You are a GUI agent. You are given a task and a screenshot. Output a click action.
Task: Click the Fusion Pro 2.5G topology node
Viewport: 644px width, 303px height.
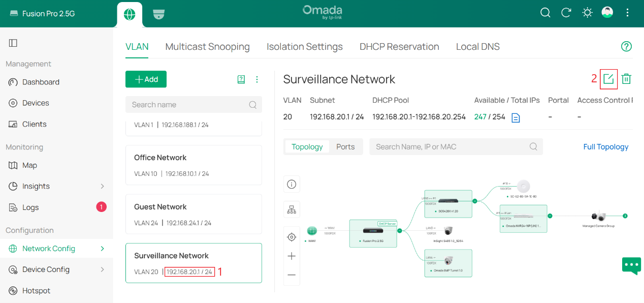pos(373,233)
